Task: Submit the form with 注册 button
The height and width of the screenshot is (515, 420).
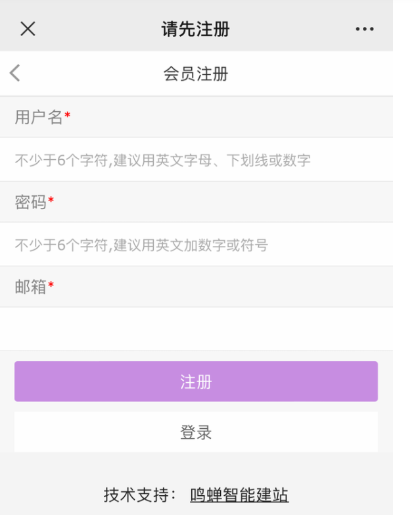Action: click(x=197, y=381)
